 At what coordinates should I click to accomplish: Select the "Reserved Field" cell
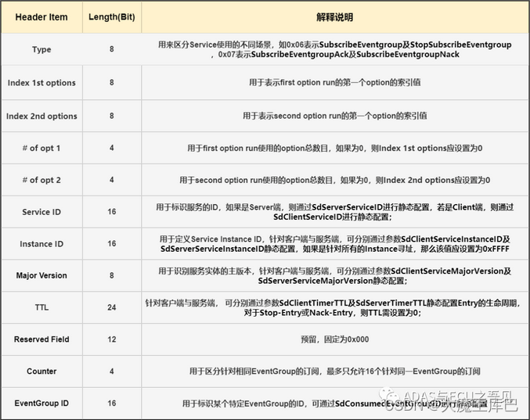[x=41, y=339]
